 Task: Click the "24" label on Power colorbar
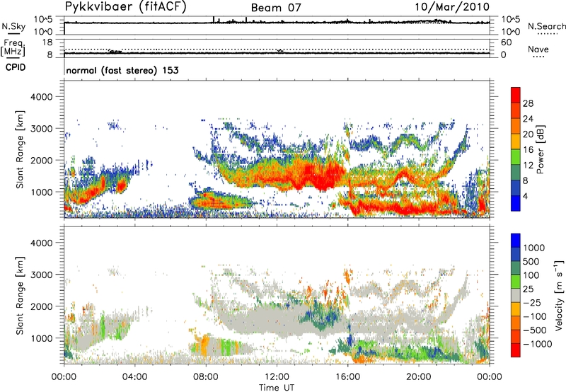coord(528,119)
